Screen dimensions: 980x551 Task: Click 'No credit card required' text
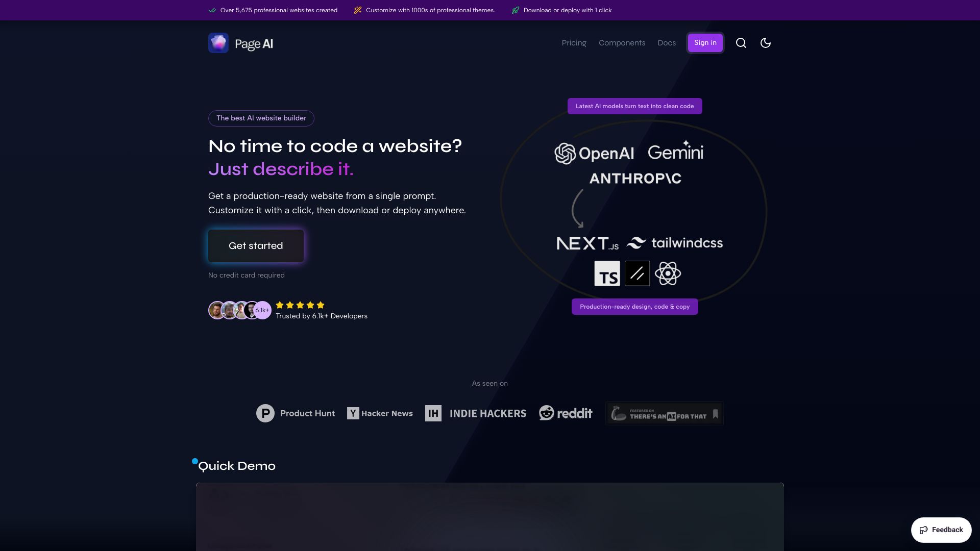pos(247,275)
